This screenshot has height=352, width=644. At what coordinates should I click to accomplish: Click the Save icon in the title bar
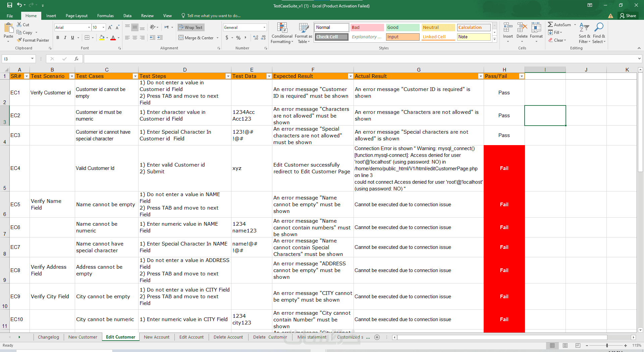pos(10,5)
